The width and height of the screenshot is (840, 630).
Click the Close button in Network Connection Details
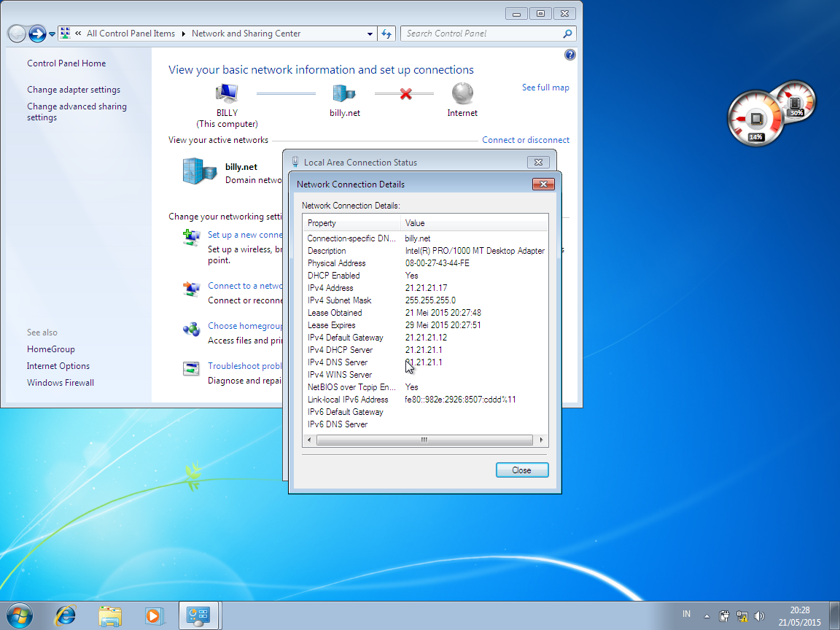(522, 470)
